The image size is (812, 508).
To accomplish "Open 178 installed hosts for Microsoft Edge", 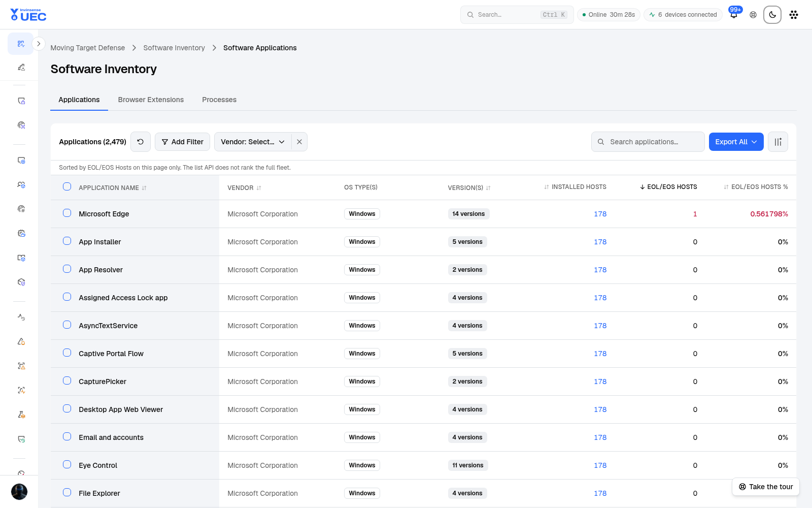I will pos(600,214).
